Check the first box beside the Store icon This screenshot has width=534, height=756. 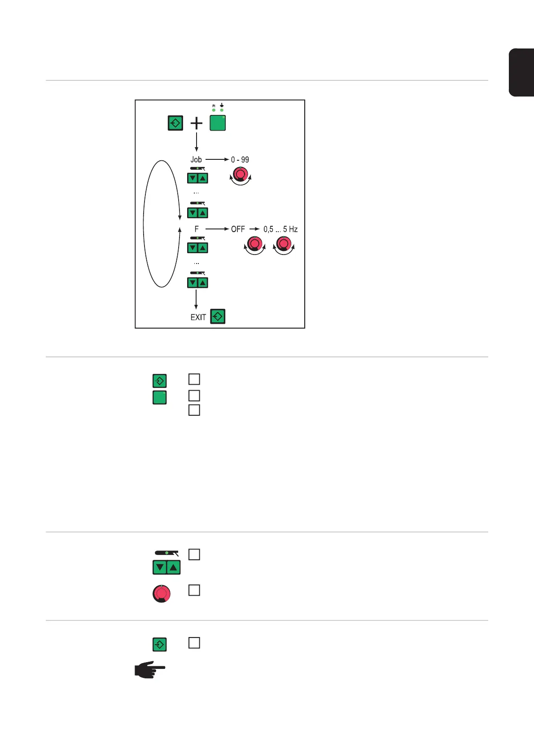click(194, 379)
